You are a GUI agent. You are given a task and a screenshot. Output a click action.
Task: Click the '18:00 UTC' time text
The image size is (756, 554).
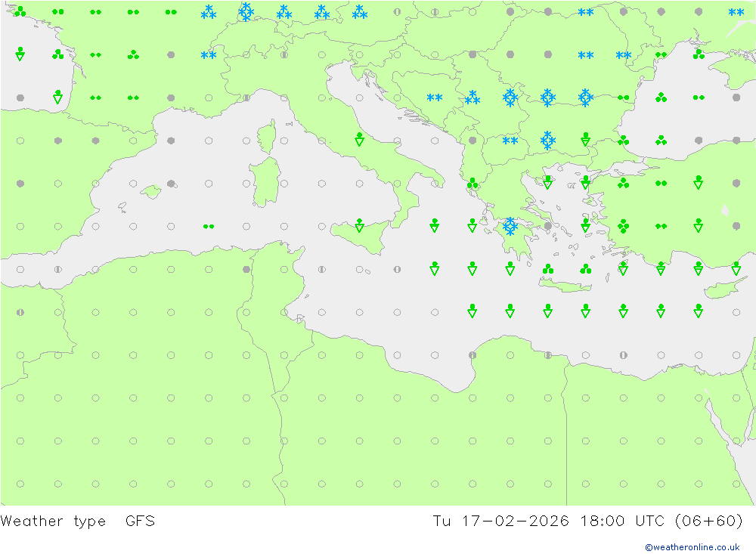[622, 521]
